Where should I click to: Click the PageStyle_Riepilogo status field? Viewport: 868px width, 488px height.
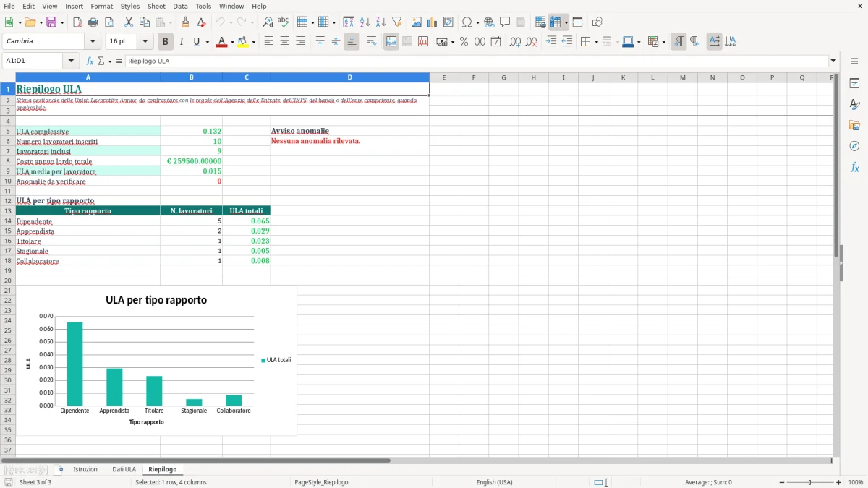coord(321,482)
